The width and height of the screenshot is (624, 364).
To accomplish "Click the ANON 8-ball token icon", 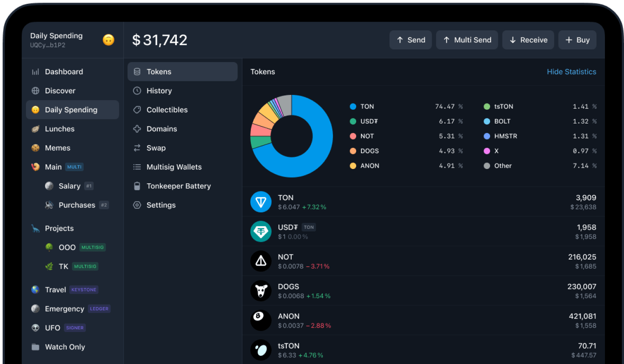I will click(x=261, y=320).
